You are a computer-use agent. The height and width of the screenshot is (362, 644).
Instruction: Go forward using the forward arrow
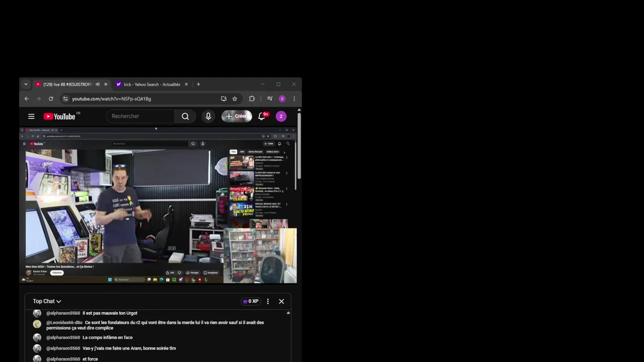(39, 99)
